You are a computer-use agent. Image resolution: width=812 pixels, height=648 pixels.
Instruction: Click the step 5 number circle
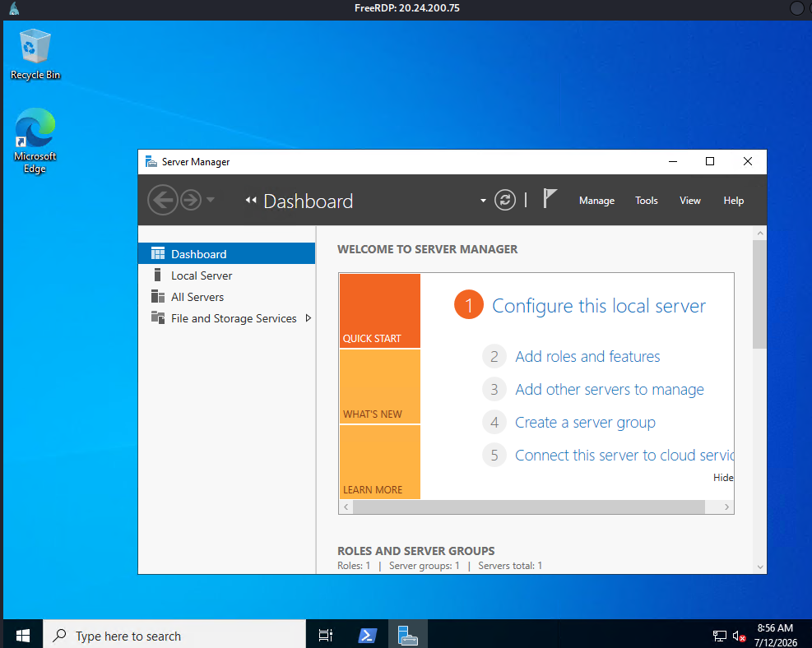click(x=494, y=455)
